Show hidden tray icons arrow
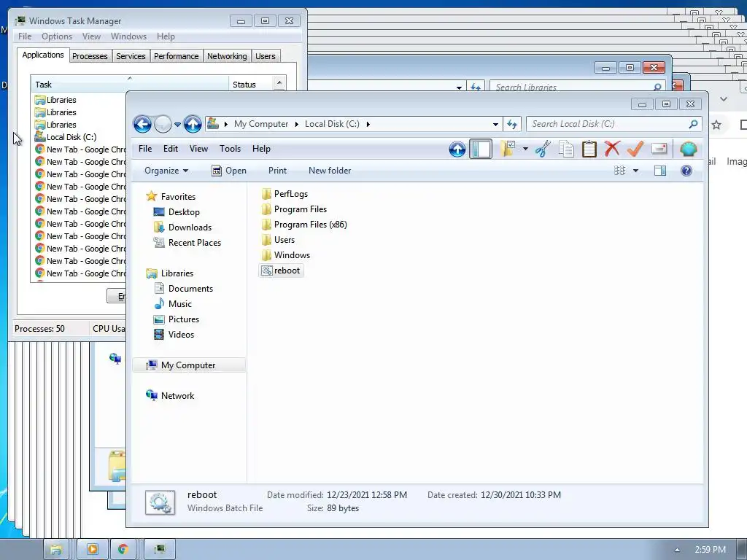 coord(677,550)
